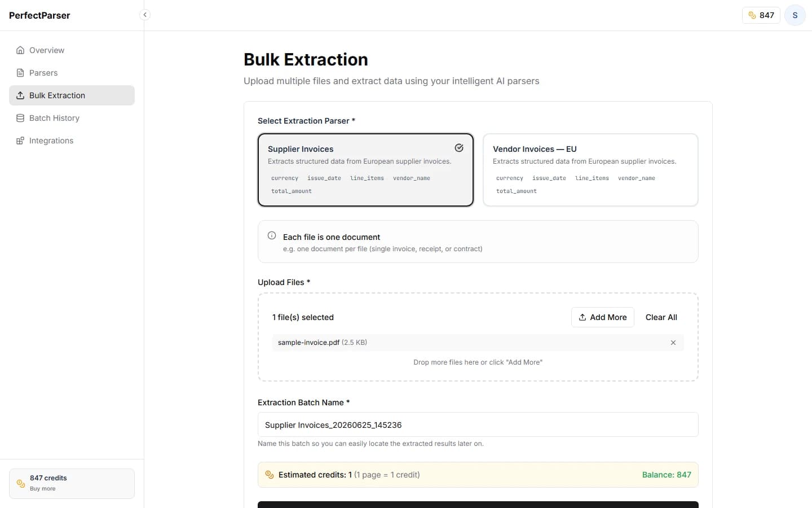
Task: Open the Integrations page
Action: tap(72, 141)
